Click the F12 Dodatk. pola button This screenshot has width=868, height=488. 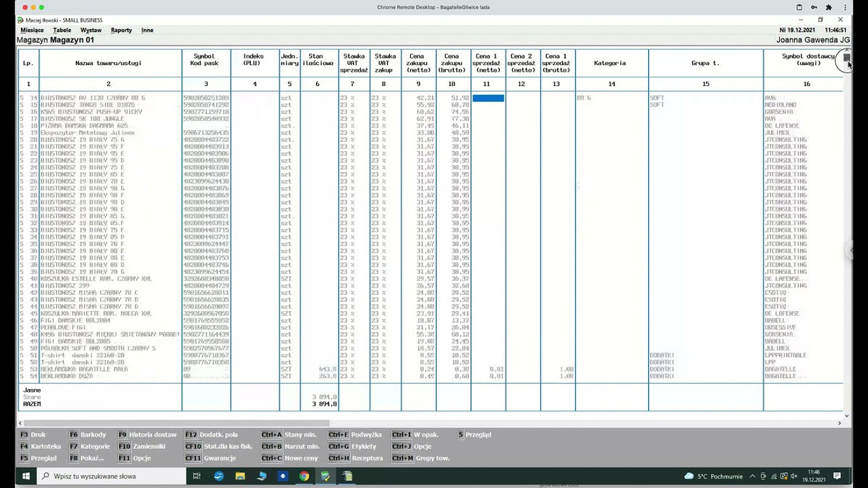[212, 435]
